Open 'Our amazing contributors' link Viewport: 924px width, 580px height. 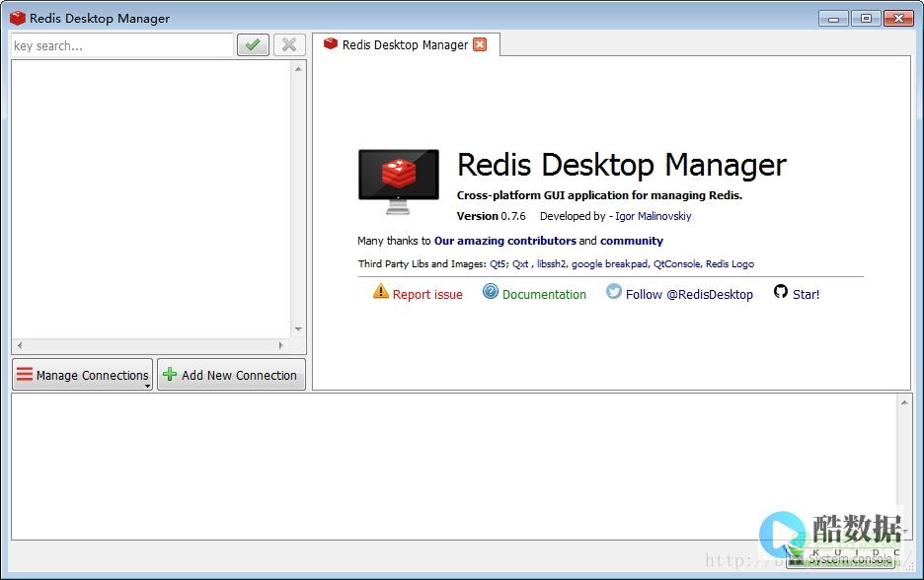coord(505,241)
